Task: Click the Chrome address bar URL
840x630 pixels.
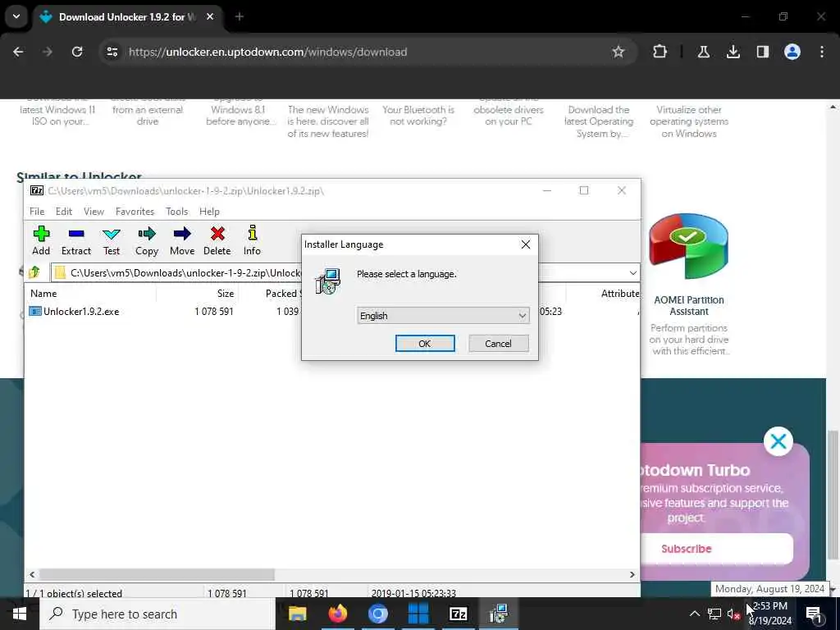Action: [x=268, y=52]
